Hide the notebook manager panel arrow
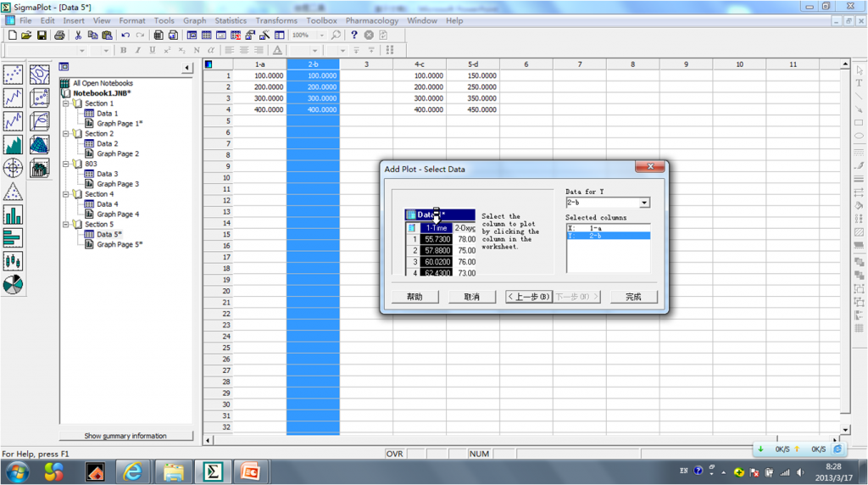Screen dimensions: 868x485 click(x=187, y=68)
